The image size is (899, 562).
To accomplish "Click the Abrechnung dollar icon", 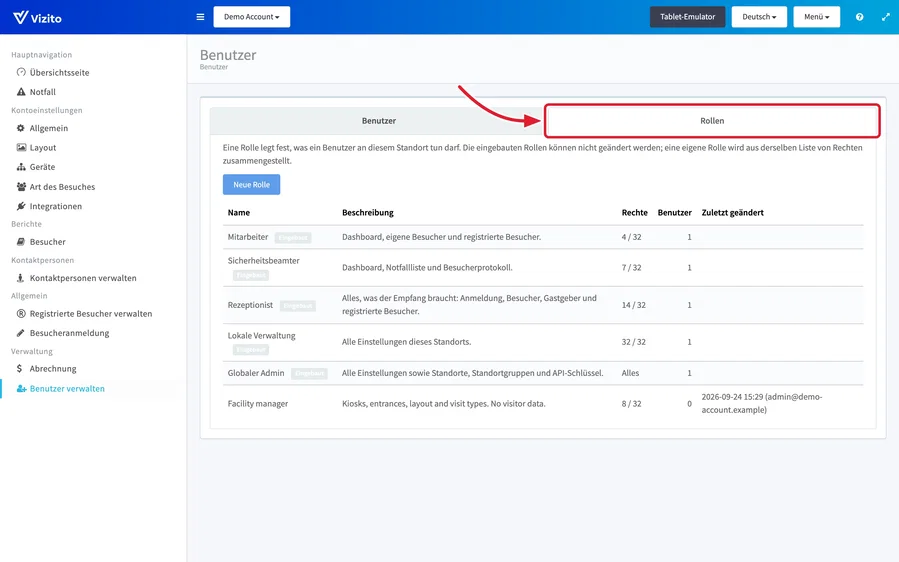I will [x=20, y=368].
